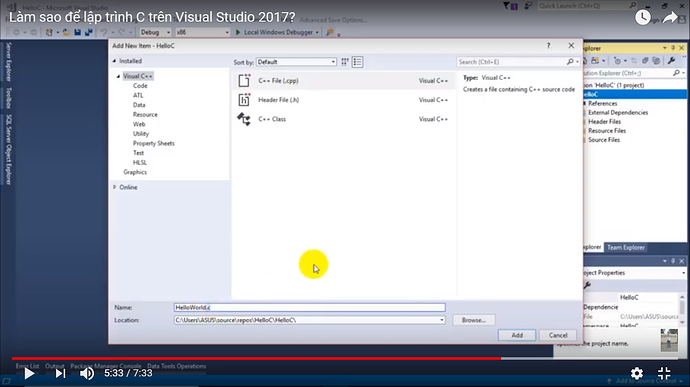The width and height of the screenshot is (690, 387).
Task: Switch to the list view button
Action: click(x=357, y=62)
